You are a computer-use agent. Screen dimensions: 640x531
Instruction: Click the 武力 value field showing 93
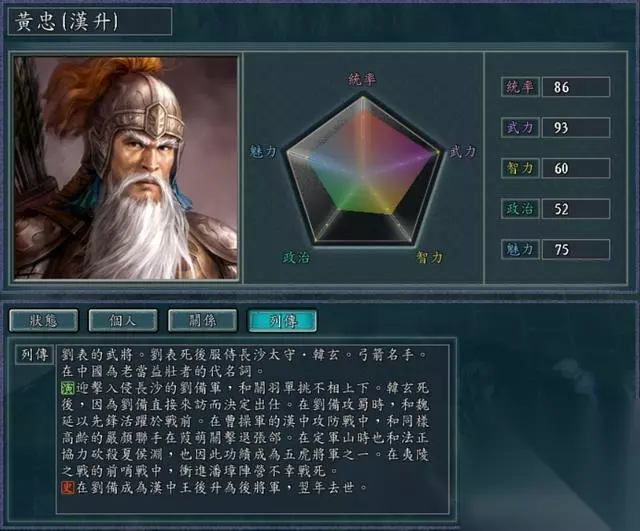click(576, 127)
